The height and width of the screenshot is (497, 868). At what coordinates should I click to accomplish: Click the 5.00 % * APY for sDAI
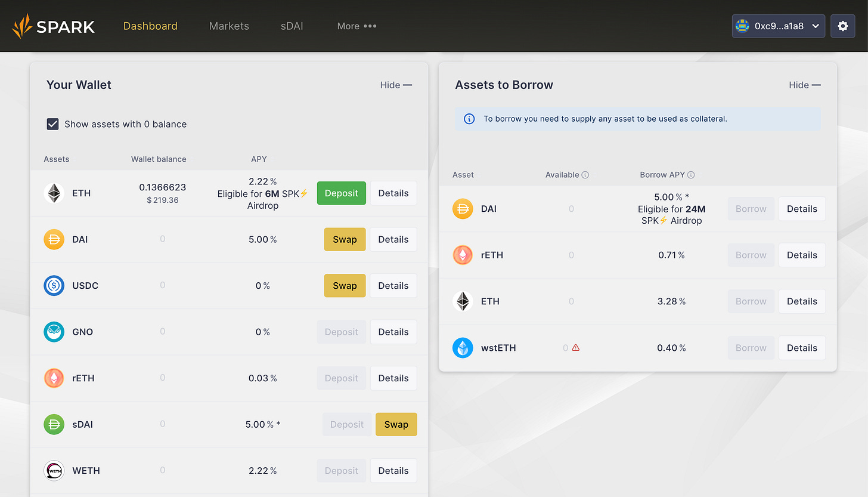click(263, 425)
